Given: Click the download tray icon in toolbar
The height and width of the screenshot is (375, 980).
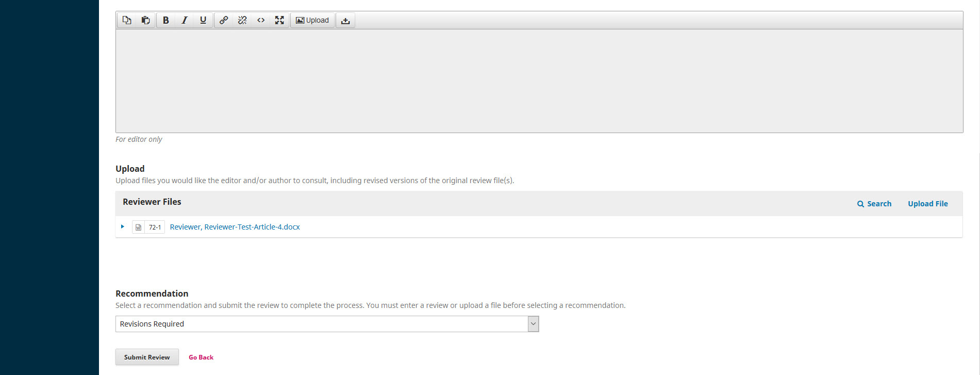Looking at the screenshot, I should pyautogui.click(x=345, y=21).
